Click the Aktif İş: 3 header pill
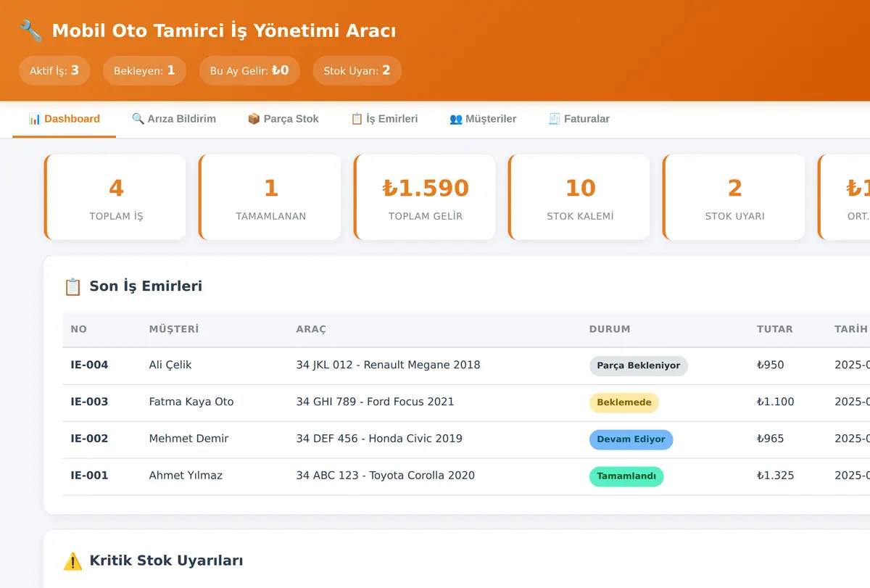This screenshot has height=588, width=870. [54, 70]
